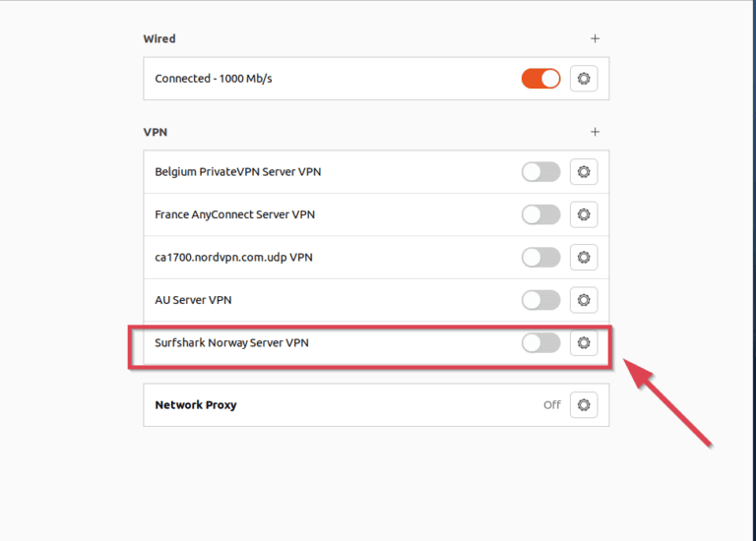This screenshot has height=541, width=756.
Task: Turn off the Wired connection switch
Action: click(x=540, y=79)
